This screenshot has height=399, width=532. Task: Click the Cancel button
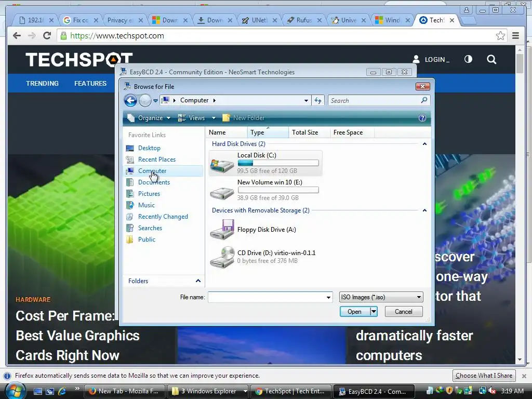click(x=404, y=312)
